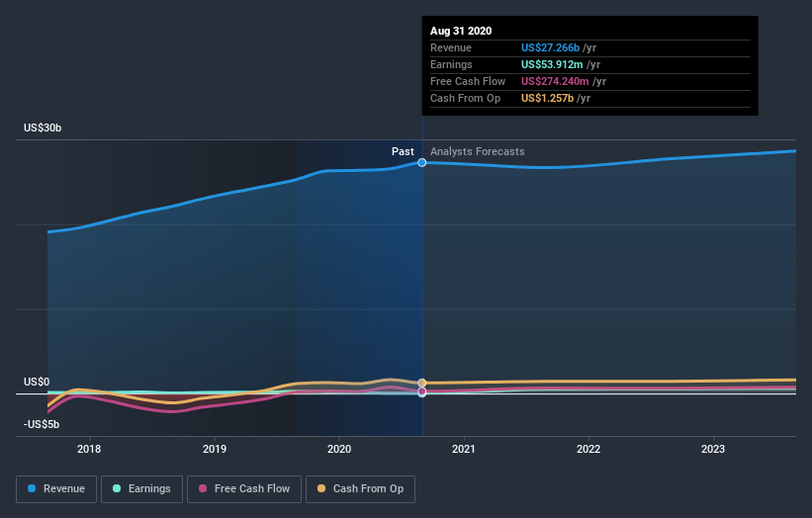Click the 'Cash From Op' row label in tooltip
This screenshot has height=518, width=812.
(x=465, y=98)
